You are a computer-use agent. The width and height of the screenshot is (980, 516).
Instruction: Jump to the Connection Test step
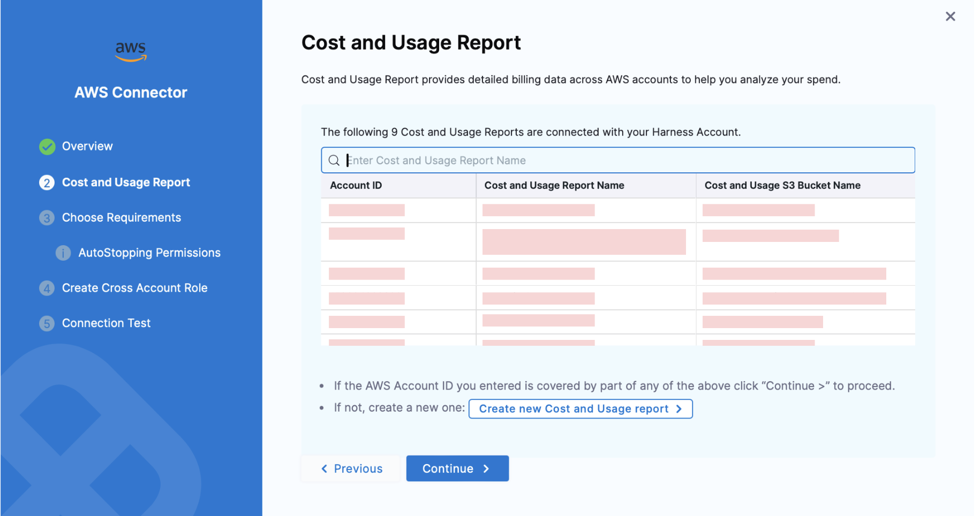click(106, 323)
